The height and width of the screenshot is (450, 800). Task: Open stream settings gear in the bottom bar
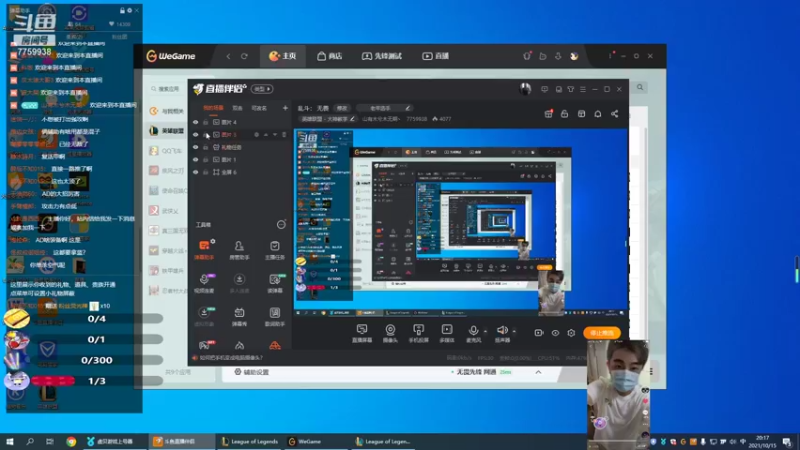[x=571, y=333]
